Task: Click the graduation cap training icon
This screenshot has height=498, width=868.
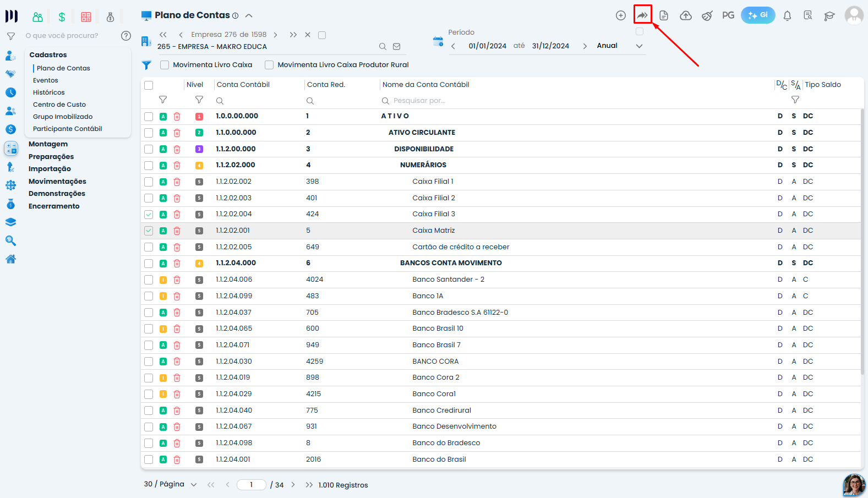Action: pyautogui.click(x=829, y=15)
